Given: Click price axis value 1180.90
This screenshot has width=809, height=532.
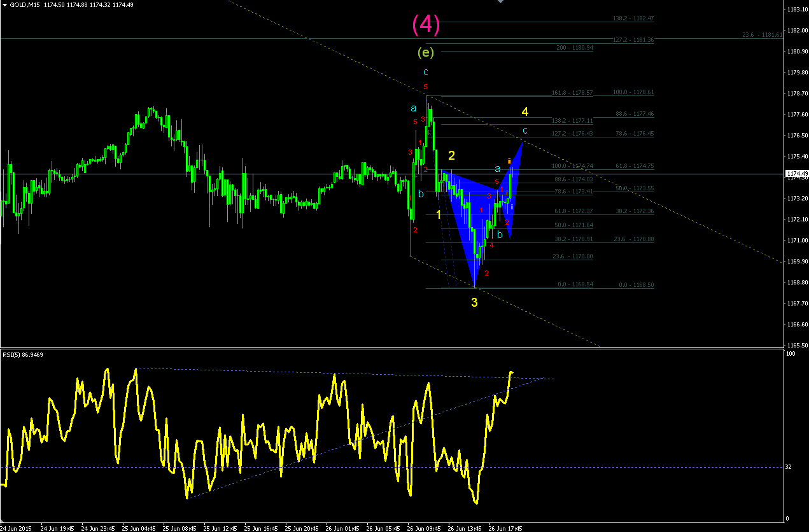Looking at the screenshot, I should 797,52.
